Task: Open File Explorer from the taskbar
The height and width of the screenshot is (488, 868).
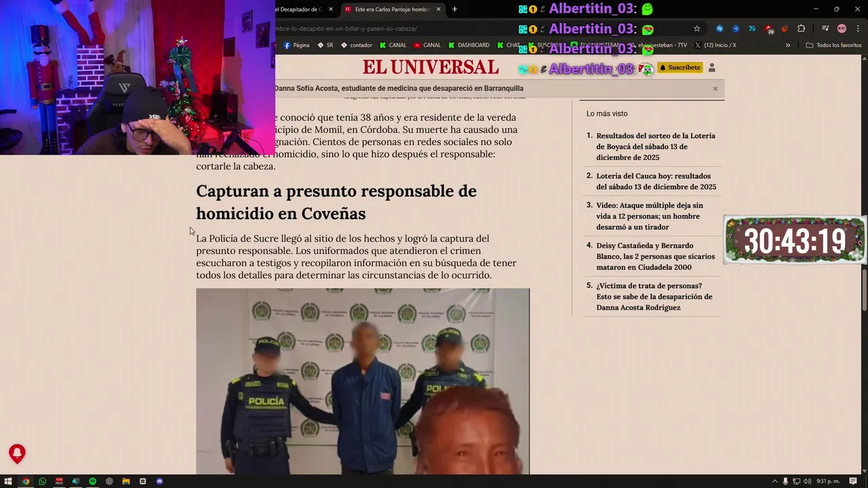Action: 126,481
